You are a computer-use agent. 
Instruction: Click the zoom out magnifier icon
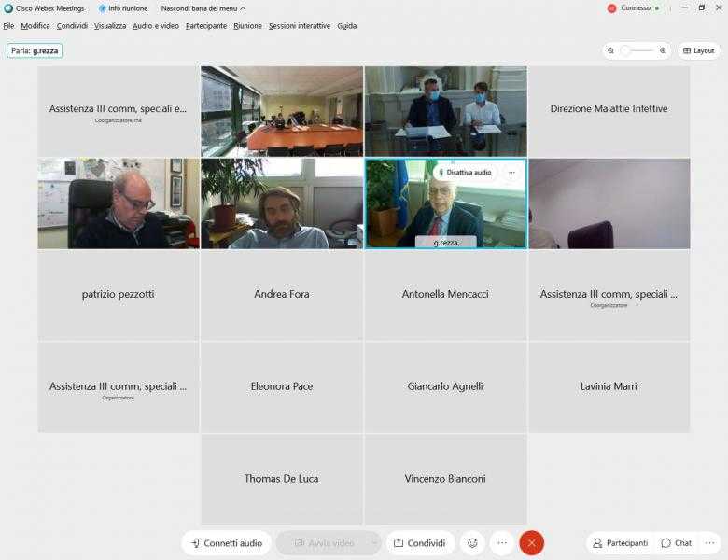pyautogui.click(x=610, y=50)
